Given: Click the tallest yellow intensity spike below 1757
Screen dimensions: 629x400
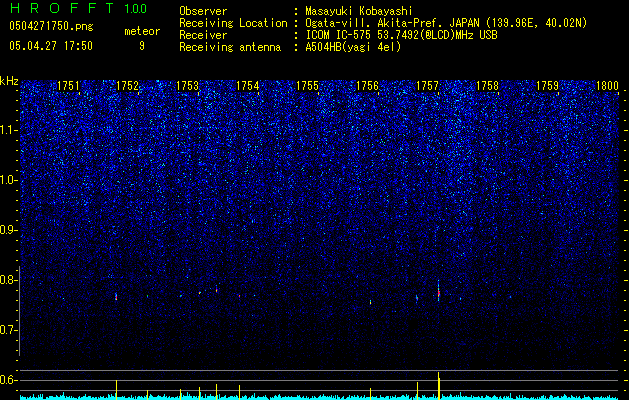Looking at the screenshot, I should pos(438,386).
